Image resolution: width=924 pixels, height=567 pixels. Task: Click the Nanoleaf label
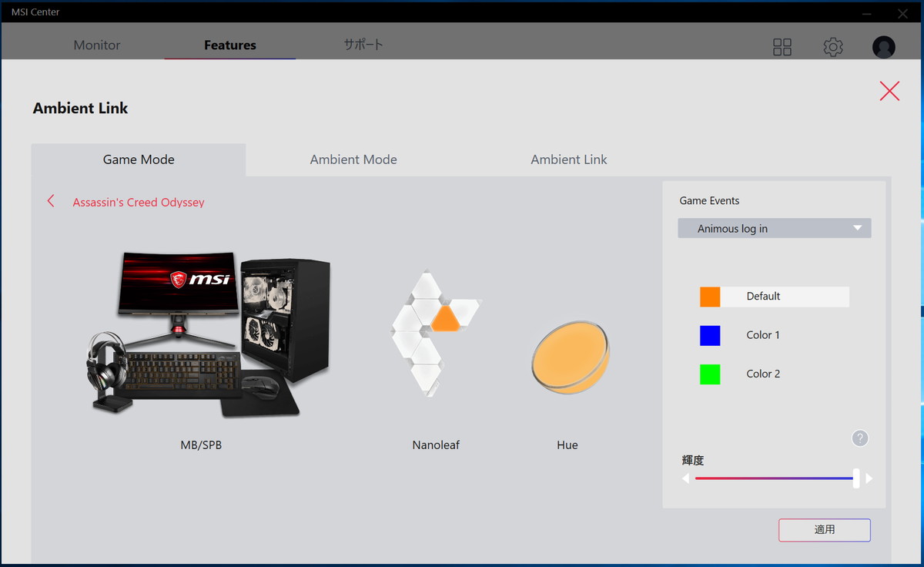coord(436,445)
